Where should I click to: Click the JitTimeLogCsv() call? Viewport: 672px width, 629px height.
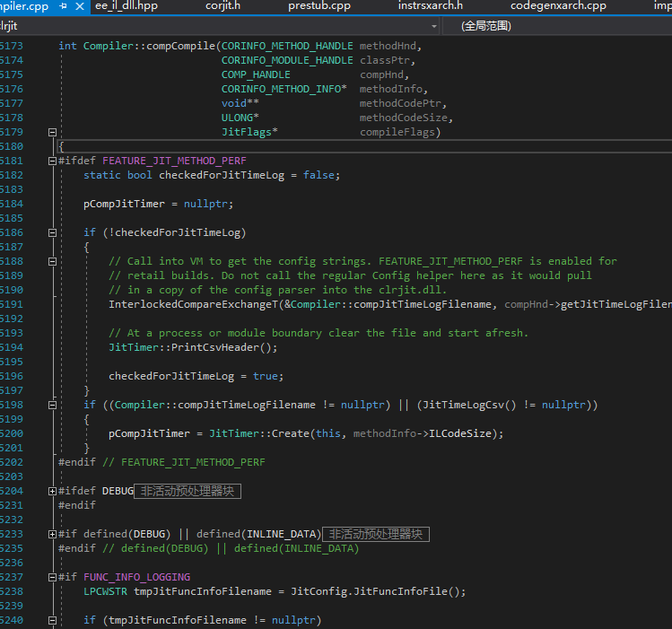click(x=470, y=405)
